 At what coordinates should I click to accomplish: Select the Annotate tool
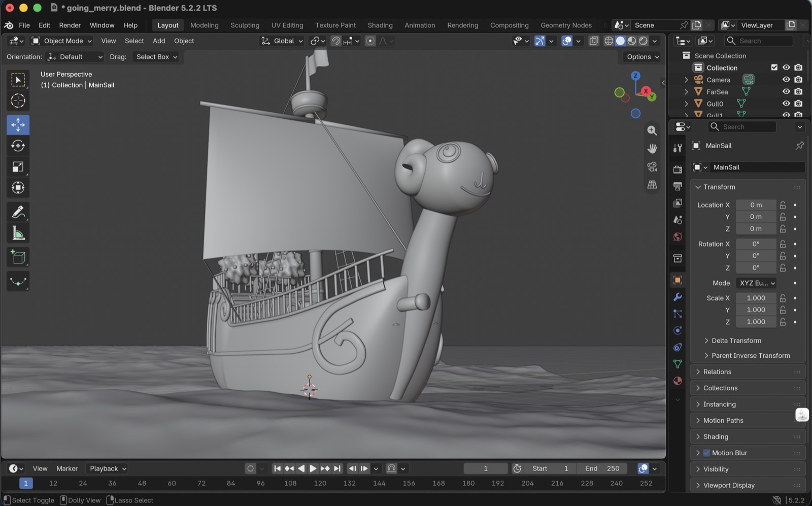click(18, 212)
